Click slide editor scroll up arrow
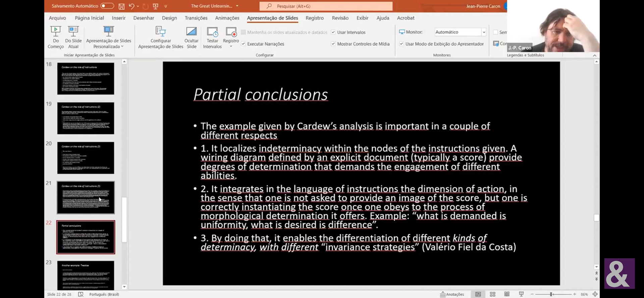This screenshot has height=298, width=644. pyautogui.click(x=596, y=62)
